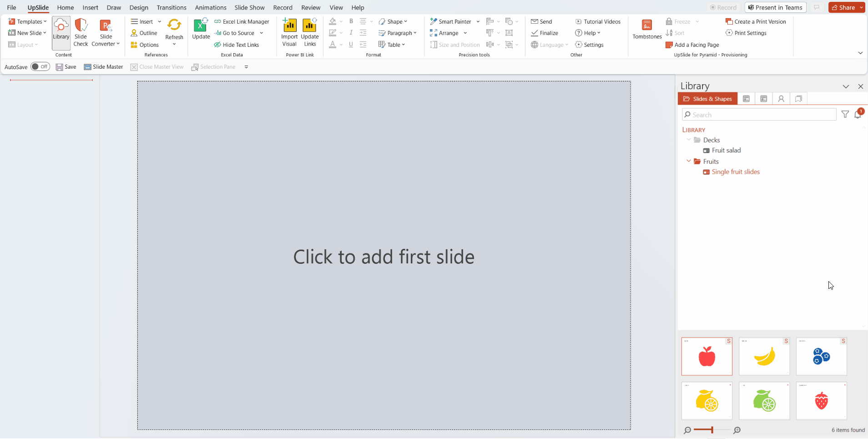Open Print Settings
The height and width of the screenshot is (439, 868).
pyautogui.click(x=746, y=33)
